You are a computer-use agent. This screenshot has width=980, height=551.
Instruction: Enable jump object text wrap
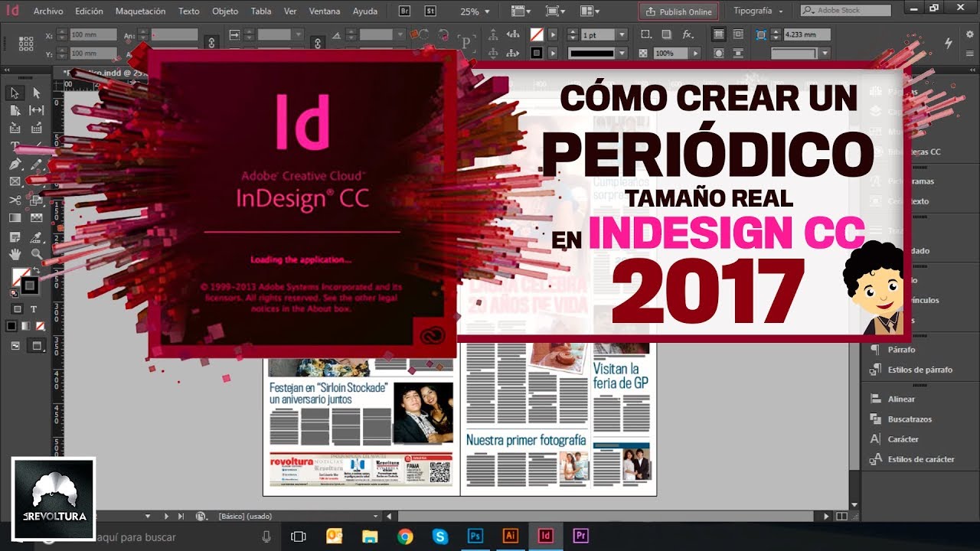(738, 54)
